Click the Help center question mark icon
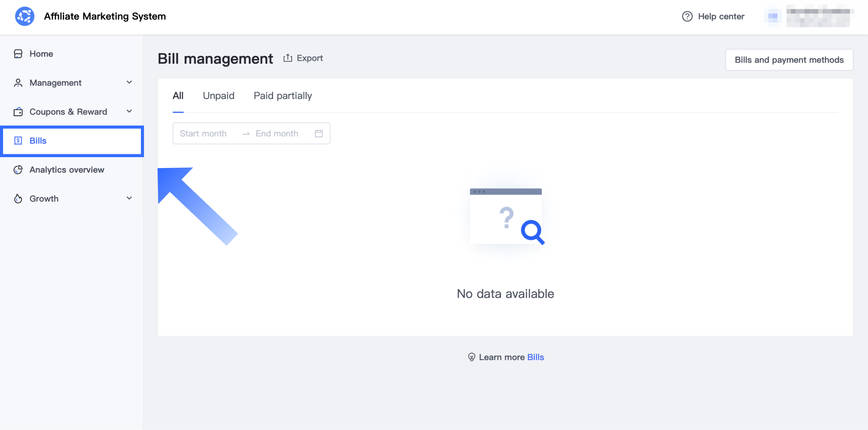The image size is (868, 430). (x=687, y=16)
